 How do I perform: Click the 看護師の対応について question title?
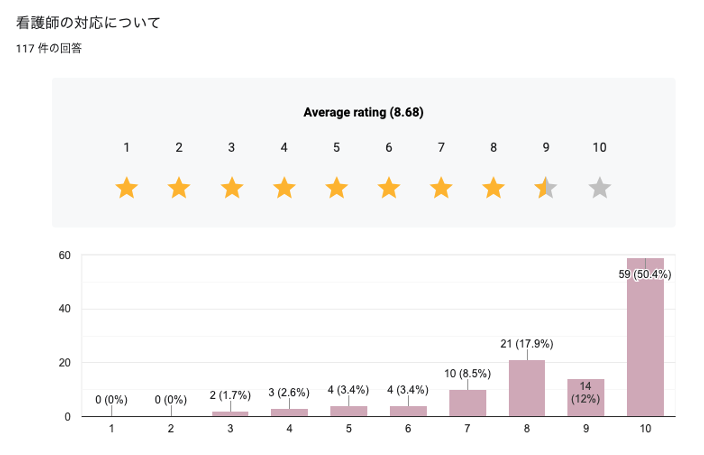tap(89, 22)
